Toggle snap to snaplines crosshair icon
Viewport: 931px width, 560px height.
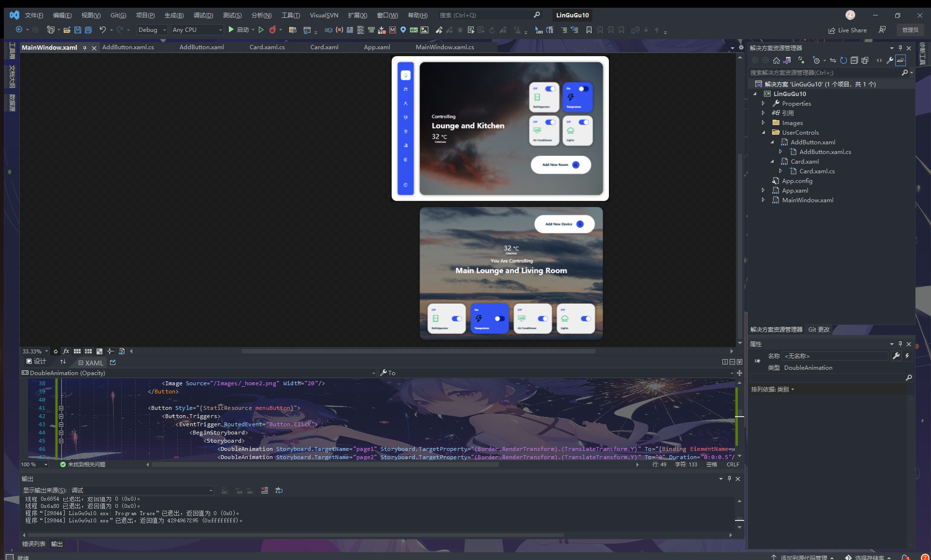click(111, 351)
